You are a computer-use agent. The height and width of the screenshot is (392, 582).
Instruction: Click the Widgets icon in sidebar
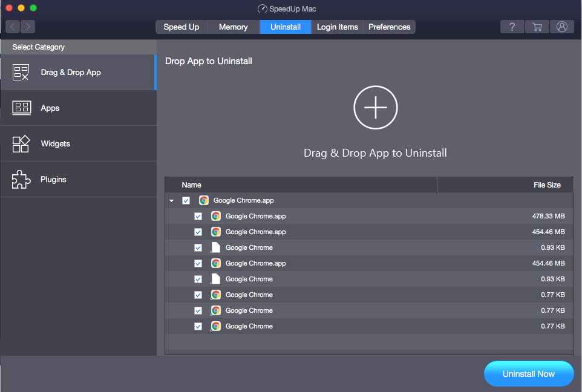pyautogui.click(x=21, y=143)
